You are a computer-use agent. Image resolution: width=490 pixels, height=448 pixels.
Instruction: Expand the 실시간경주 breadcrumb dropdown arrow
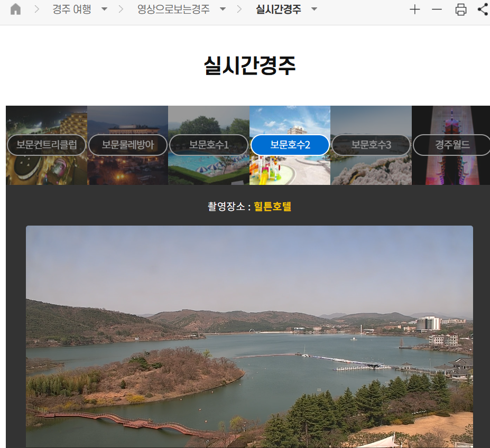point(314,9)
